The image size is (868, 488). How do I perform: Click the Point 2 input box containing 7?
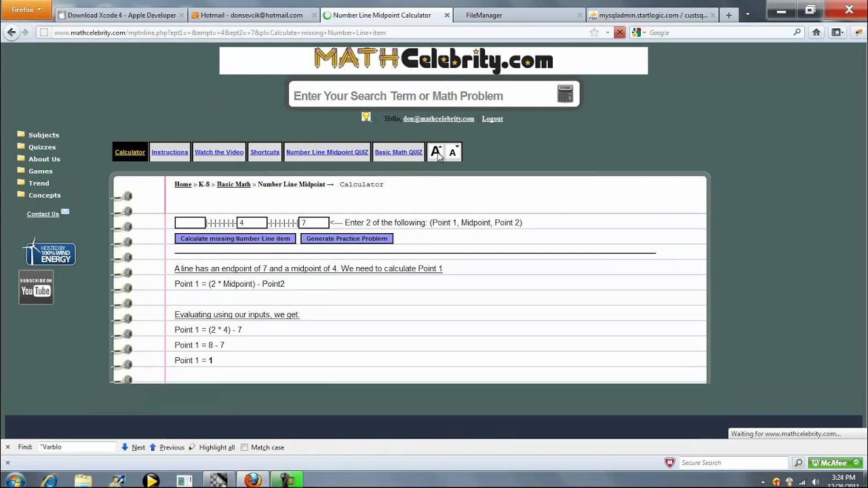pos(313,222)
